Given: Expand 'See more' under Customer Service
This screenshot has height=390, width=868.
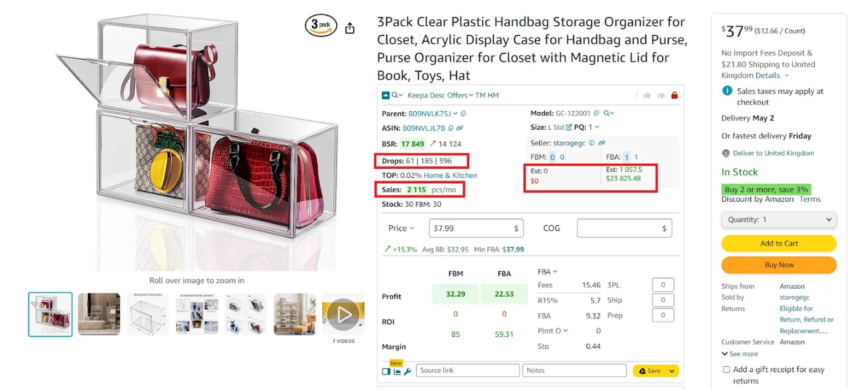Looking at the screenshot, I should [740, 354].
